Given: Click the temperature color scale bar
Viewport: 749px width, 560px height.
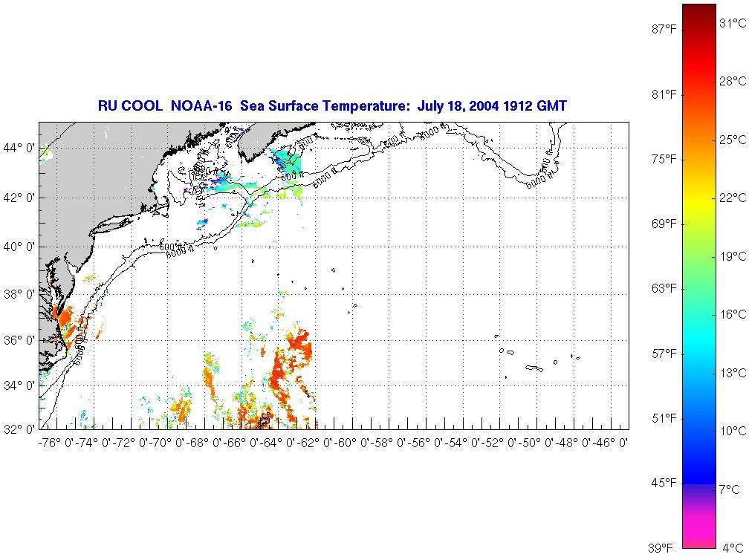Looking at the screenshot, I should (x=698, y=276).
